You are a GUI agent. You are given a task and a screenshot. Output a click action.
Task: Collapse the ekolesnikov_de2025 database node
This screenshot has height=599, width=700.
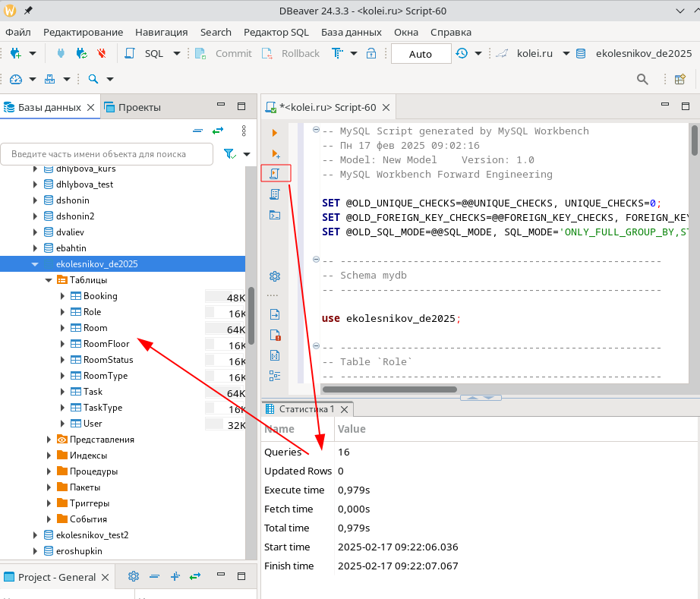tap(35, 264)
